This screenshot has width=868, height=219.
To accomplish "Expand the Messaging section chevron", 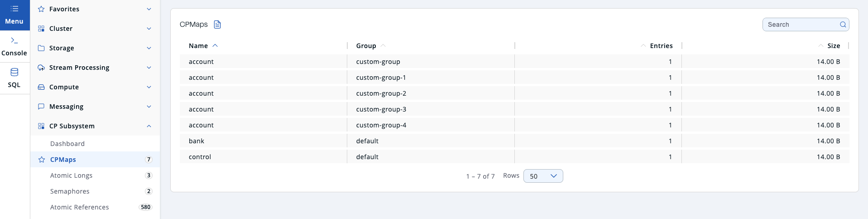I will (x=149, y=107).
